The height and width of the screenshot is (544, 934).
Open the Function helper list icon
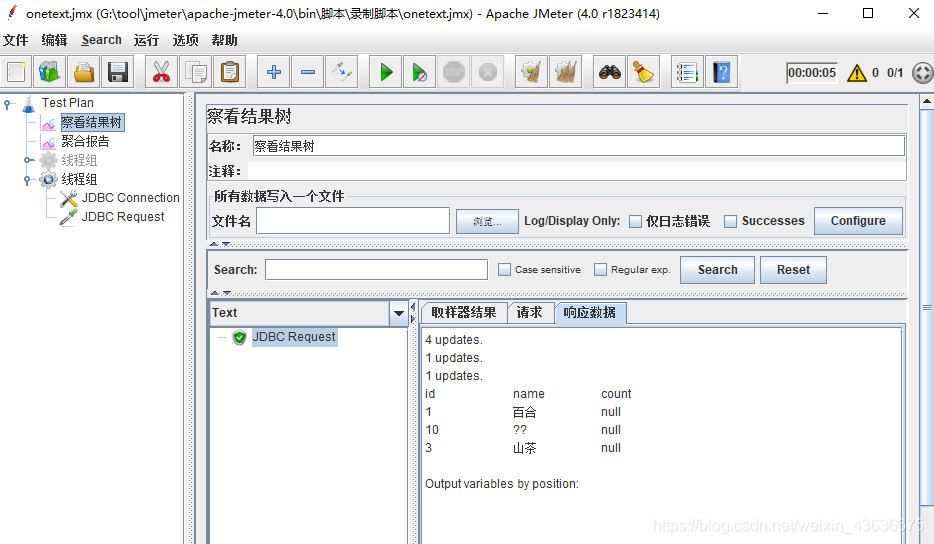[687, 72]
